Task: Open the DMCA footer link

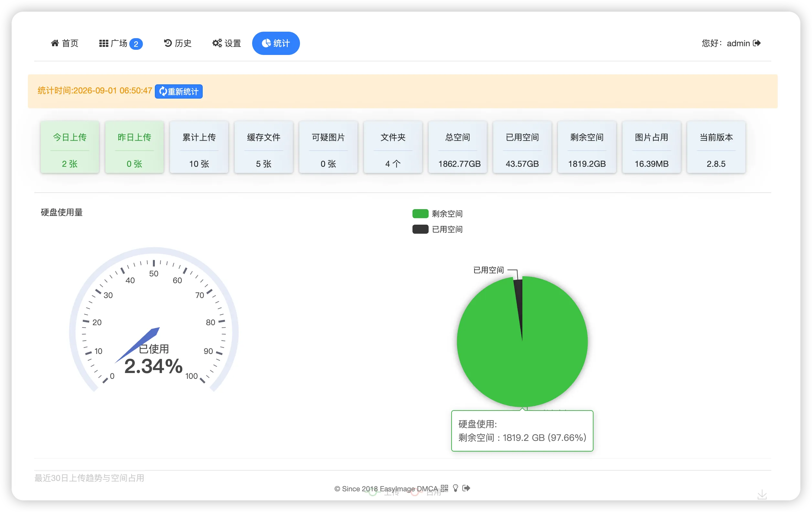Action: (x=427, y=489)
